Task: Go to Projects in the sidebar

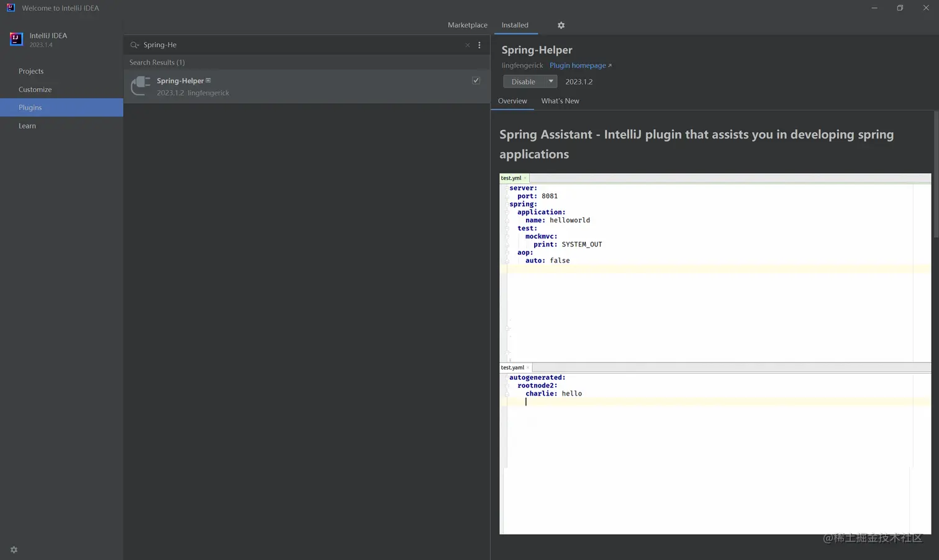Action: [x=31, y=71]
